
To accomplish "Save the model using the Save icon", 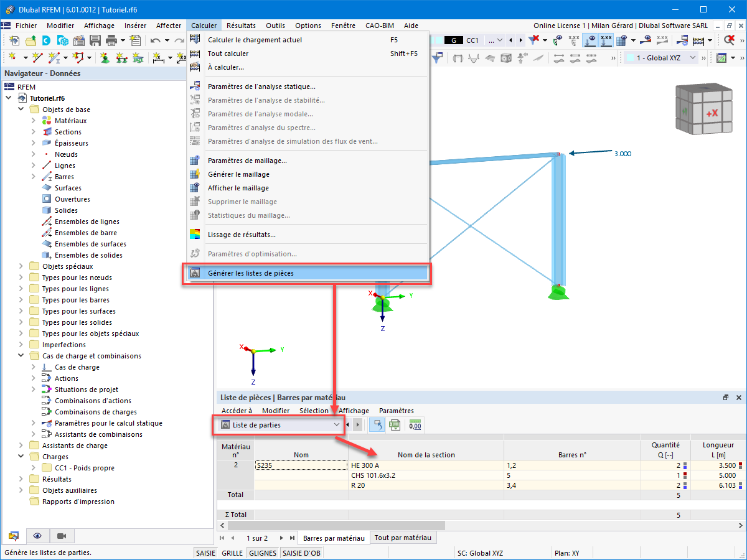I will 95,40.
